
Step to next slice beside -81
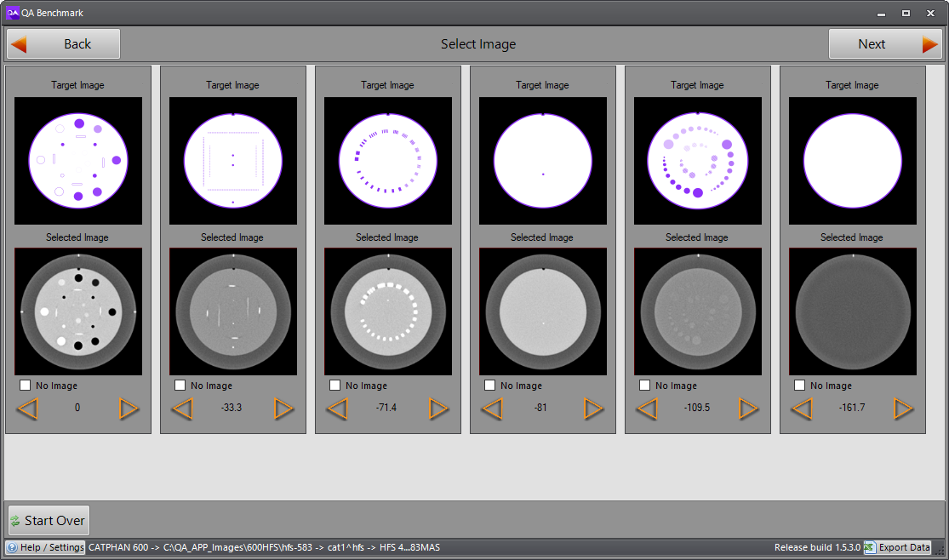[x=593, y=409]
